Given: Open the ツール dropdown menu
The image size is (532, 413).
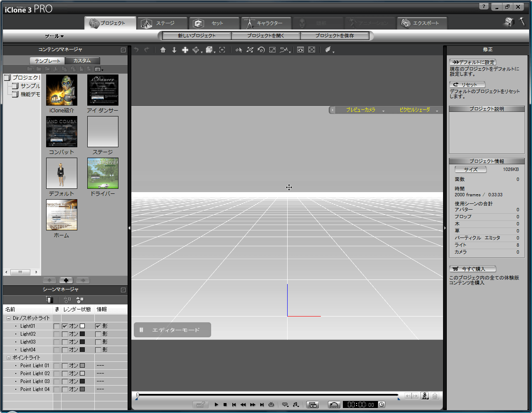Looking at the screenshot, I should 54,36.
